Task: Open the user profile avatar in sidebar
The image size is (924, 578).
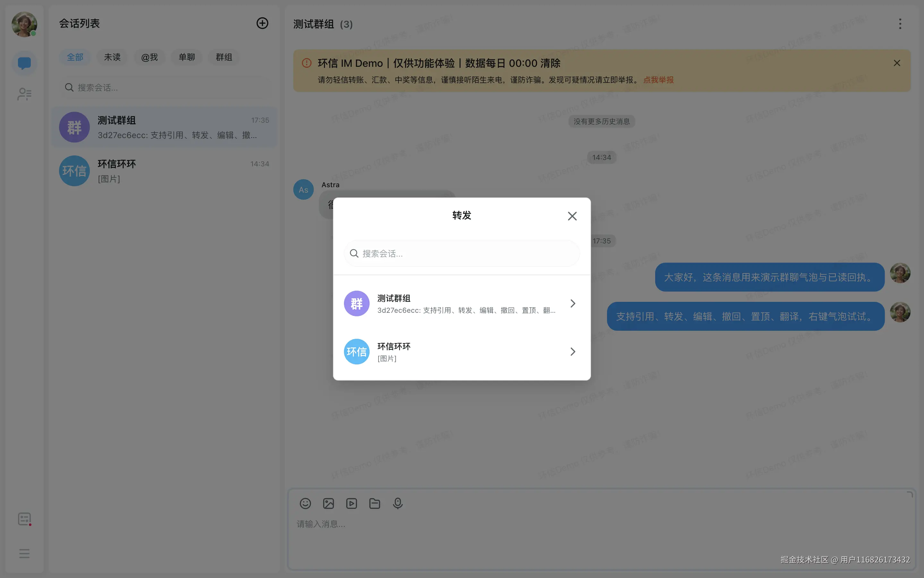Action: click(24, 24)
